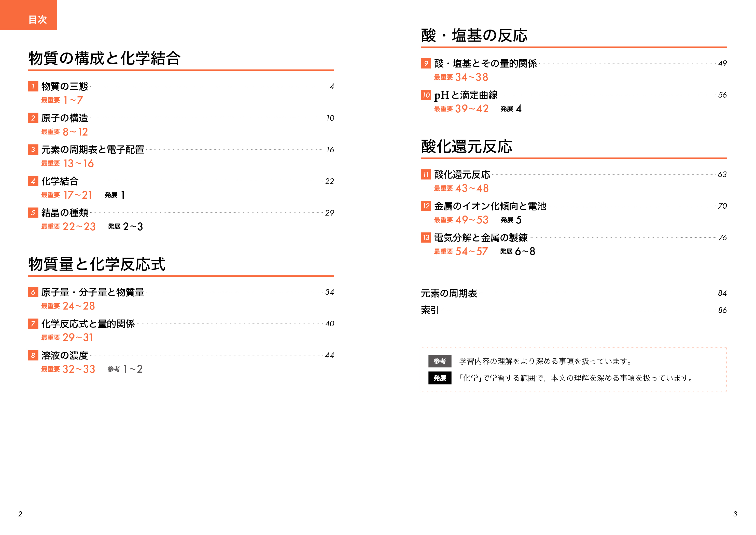Click the black 発展 legend badge

click(x=440, y=378)
